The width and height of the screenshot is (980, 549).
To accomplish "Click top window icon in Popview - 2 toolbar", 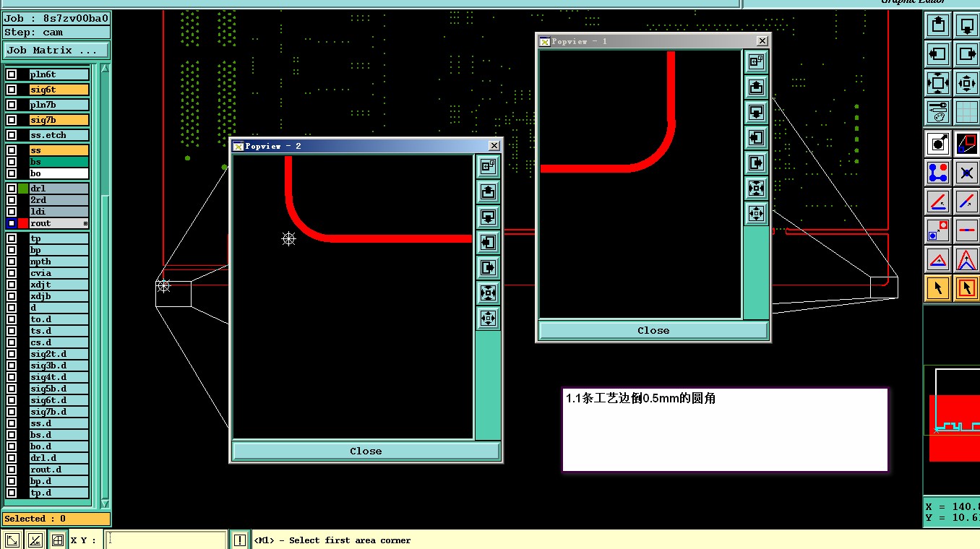I will pos(488,167).
